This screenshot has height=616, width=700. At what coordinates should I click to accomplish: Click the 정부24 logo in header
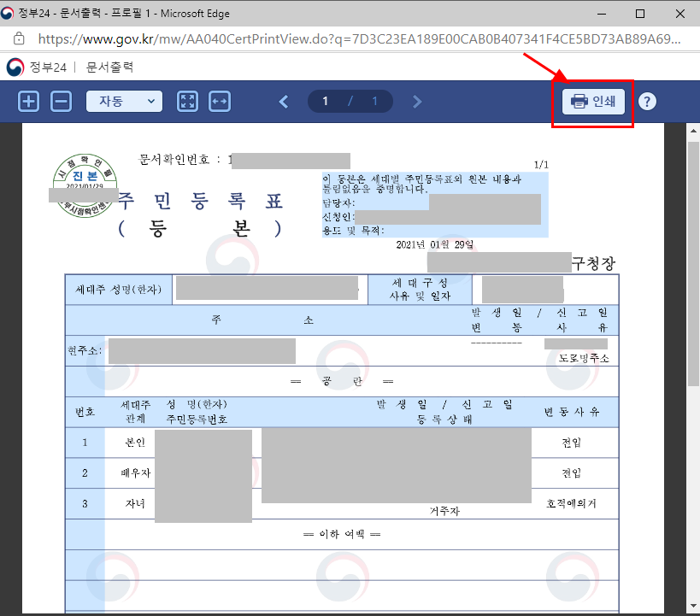(15, 67)
